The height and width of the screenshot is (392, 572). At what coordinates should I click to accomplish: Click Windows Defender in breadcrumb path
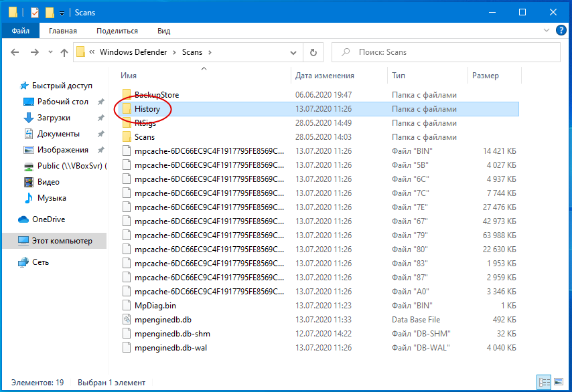pos(133,52)
